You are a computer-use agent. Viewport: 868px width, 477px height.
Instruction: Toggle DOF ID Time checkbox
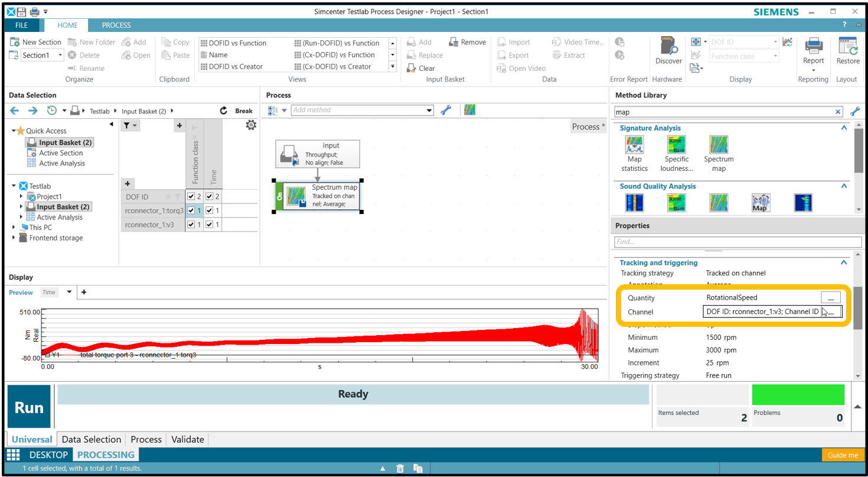[x=209, y=196]
